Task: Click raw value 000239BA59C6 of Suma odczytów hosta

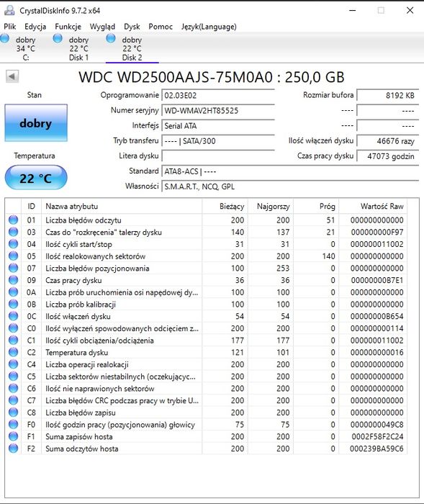Action: coord(376,449)
